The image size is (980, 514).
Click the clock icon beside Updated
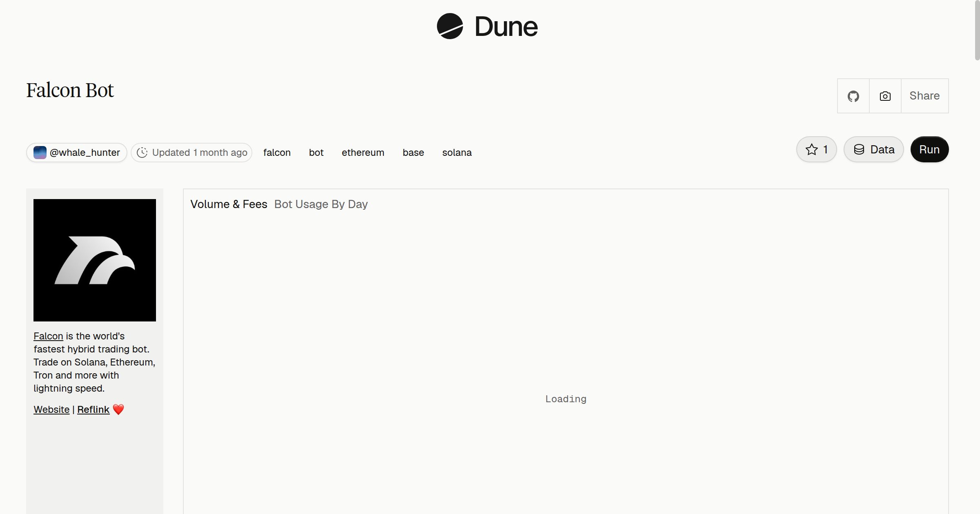tap(142, 153)
